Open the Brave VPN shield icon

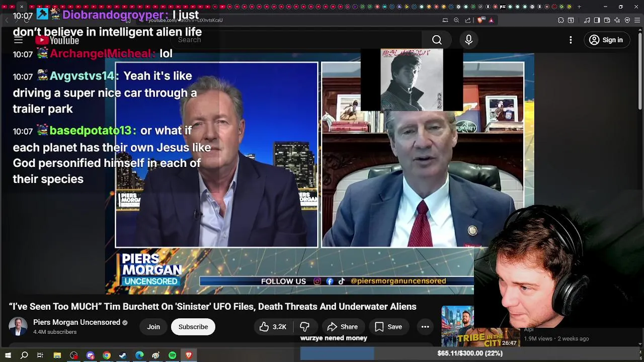pos(627,20)
